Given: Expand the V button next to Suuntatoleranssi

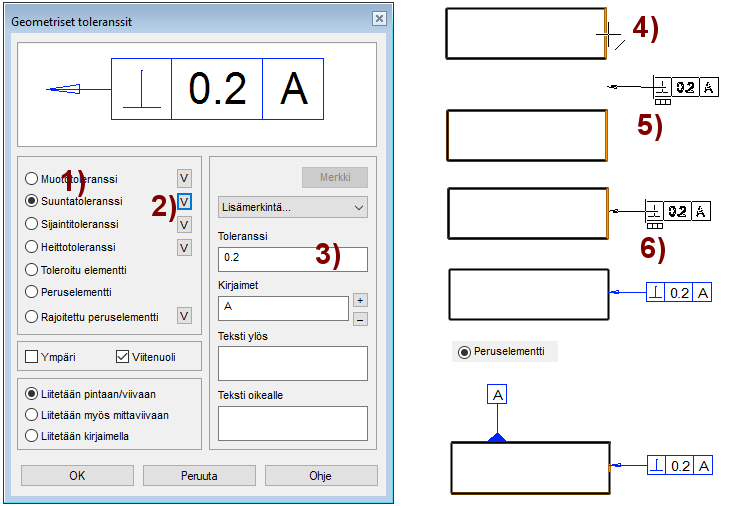Looking at the screenshot, I should (184, 202).
